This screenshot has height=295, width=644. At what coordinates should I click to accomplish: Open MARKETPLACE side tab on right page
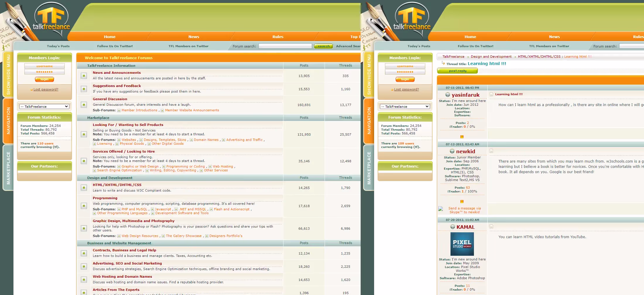369,168
